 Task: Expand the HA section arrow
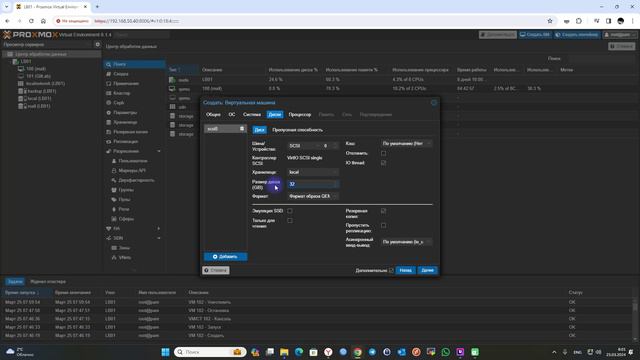tap(159, 229)
